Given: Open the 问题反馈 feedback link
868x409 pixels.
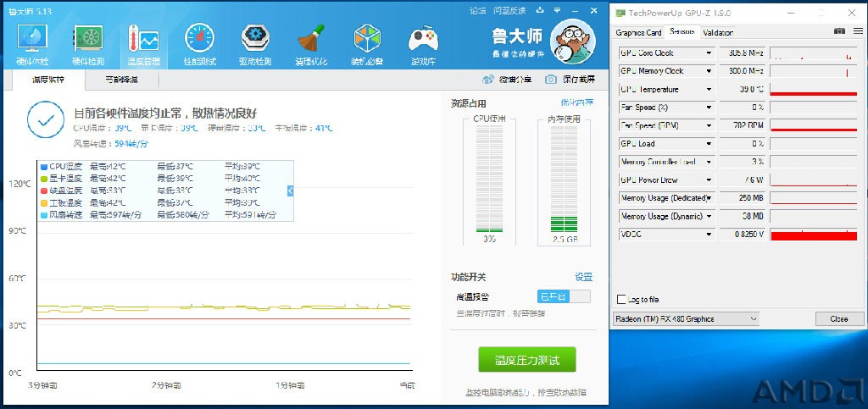Looking at the screenshot, I should point(509,10).
